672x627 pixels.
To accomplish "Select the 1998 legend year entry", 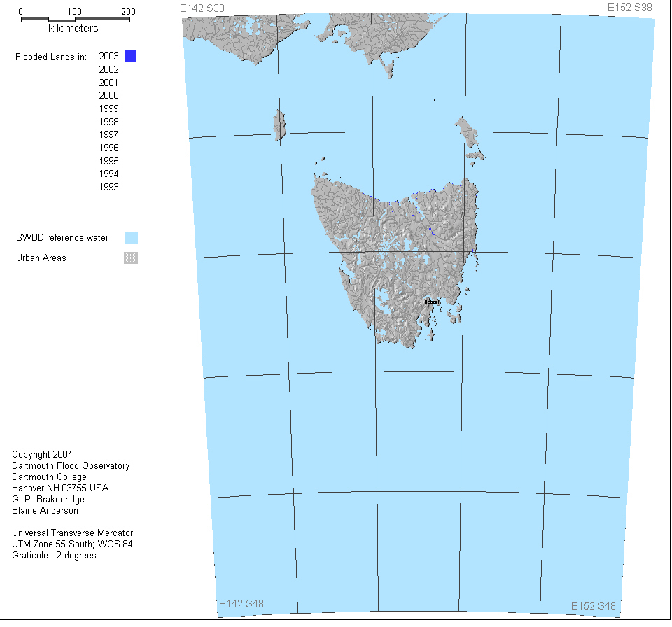I will point(108,122).
